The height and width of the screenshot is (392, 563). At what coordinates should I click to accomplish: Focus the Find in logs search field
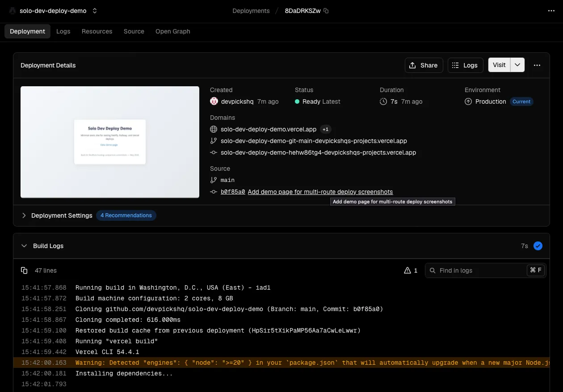click(x=485, y=270)
